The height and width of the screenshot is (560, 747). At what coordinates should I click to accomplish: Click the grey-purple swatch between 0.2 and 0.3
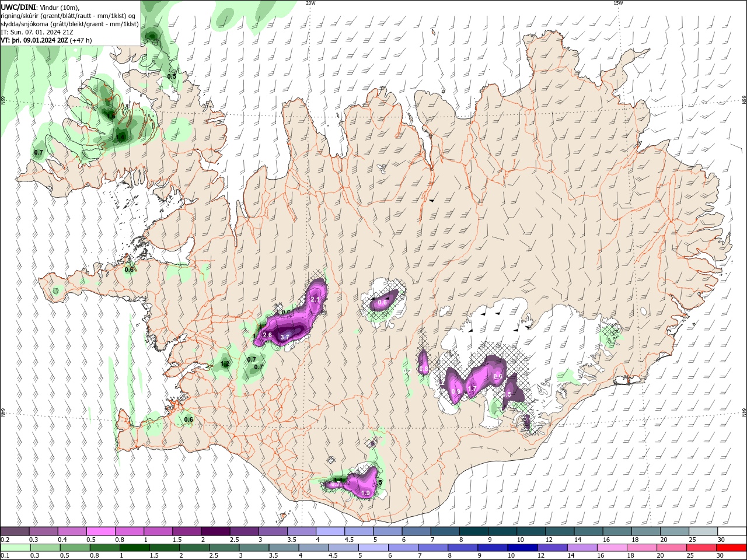(x=15, y=531)
